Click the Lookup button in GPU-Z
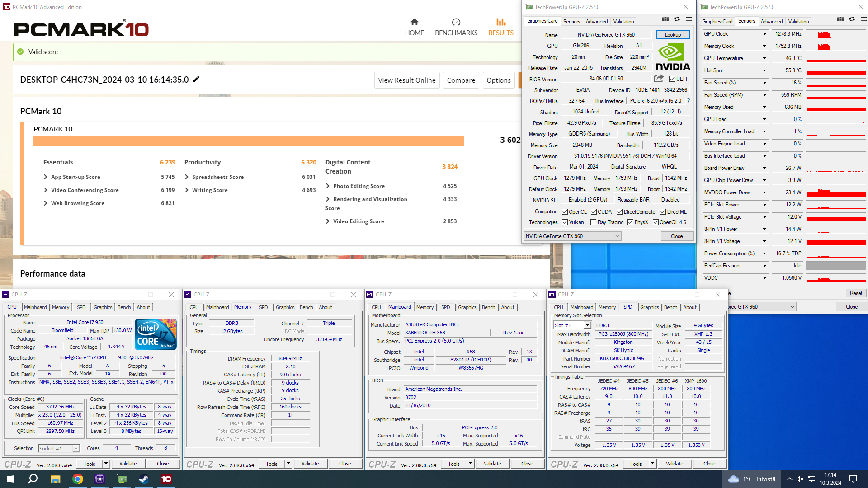 673,35
